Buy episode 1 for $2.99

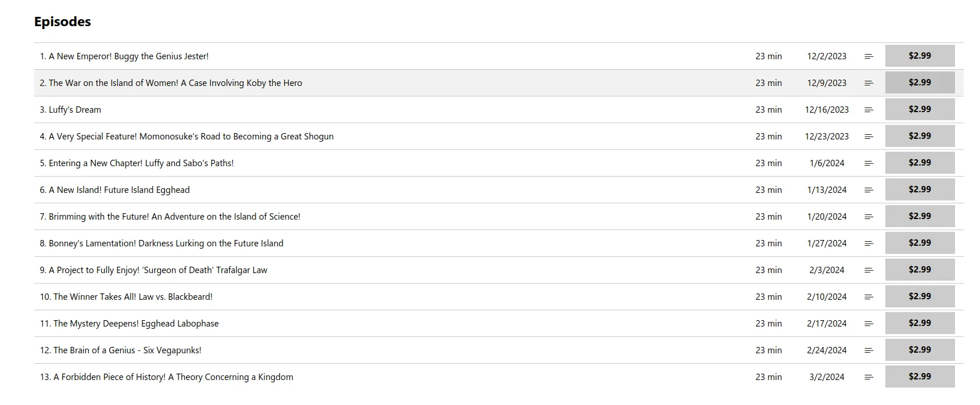coord(920,56)
